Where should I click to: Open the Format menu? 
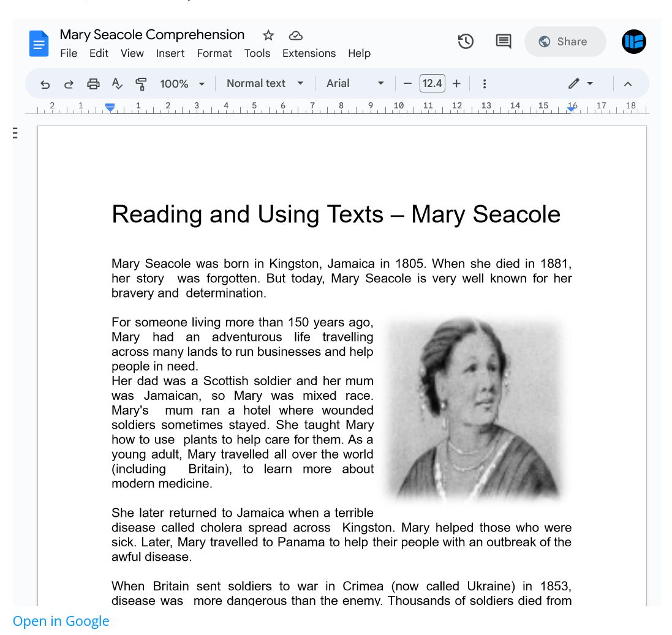[x=214, y=53]
